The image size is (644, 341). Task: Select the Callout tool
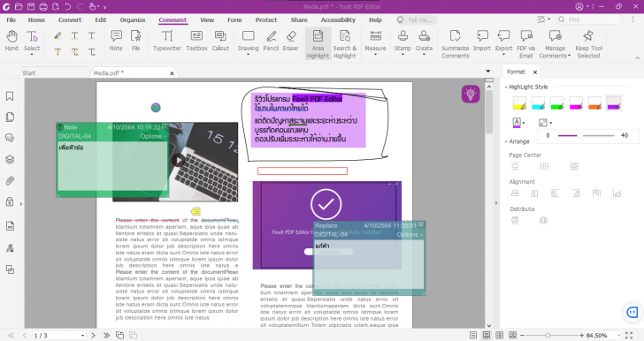[x=220, y=41]
